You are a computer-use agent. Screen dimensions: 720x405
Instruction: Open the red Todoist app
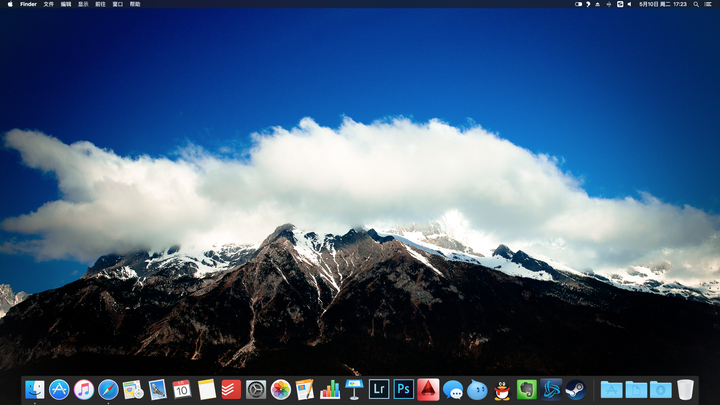click(231, 390)
